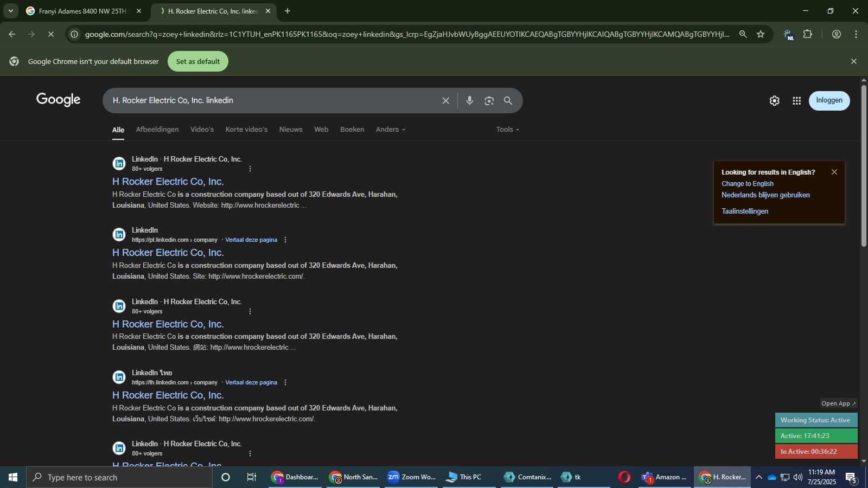The width and height of the screenshot is (868, 488).
Task: Keep using Nederlands for results
Action: click(765, 195)
